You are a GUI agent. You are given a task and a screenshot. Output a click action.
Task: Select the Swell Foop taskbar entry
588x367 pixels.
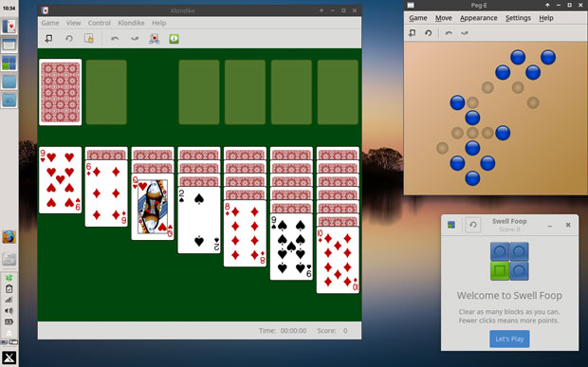9,63
